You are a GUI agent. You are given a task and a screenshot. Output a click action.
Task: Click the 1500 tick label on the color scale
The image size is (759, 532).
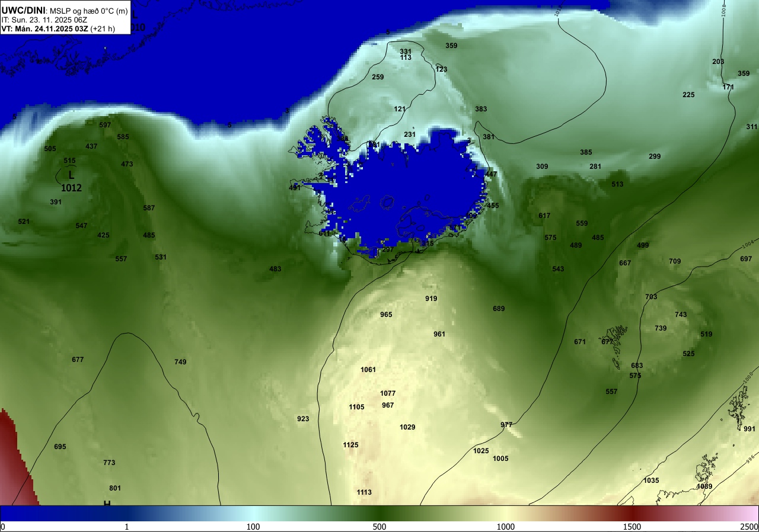(632, 527)
